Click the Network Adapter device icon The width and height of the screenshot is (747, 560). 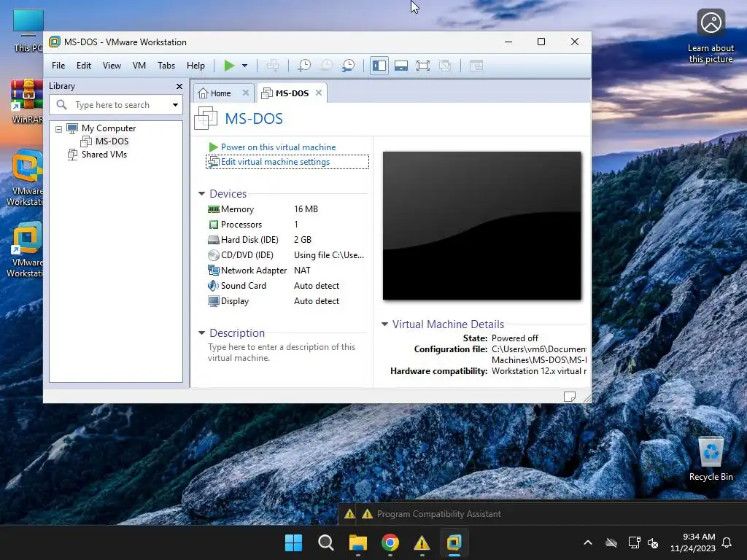(214, 271)
